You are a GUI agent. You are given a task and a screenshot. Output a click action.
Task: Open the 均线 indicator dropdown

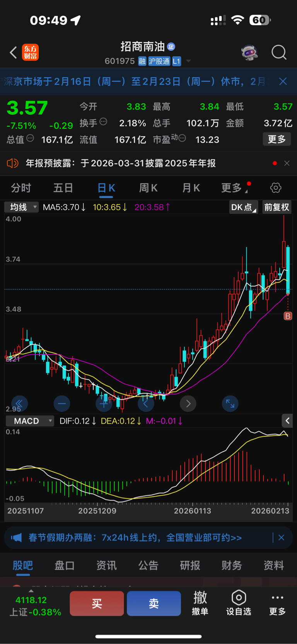point(22,207)
